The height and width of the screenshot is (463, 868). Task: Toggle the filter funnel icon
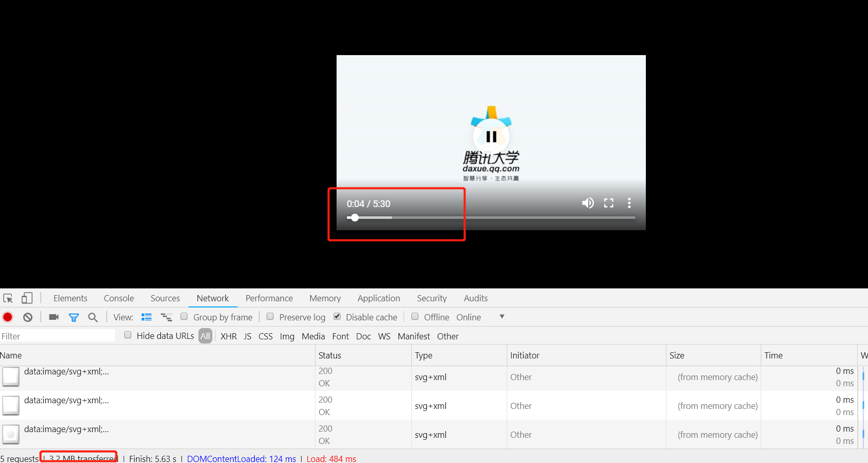[x=74, y=318]
